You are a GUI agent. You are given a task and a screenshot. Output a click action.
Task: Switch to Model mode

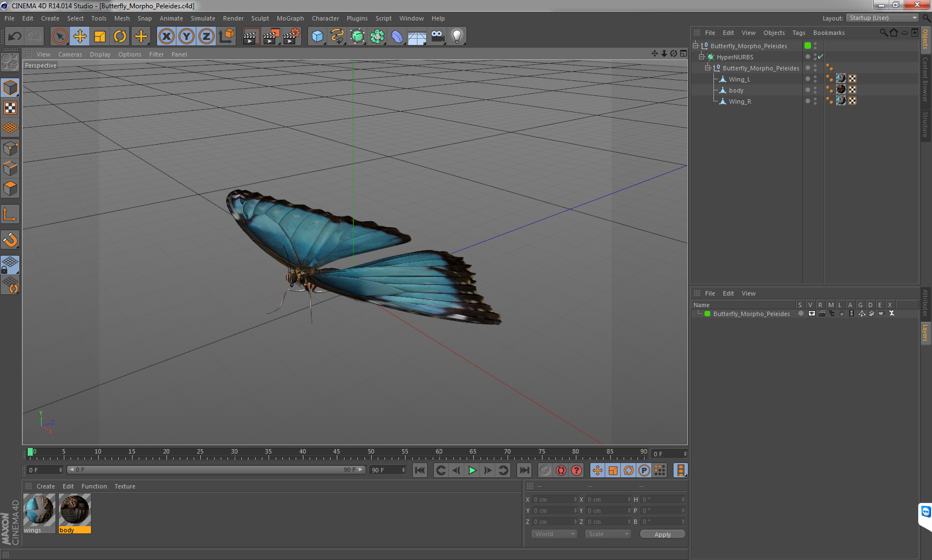[x=10, y=88]
